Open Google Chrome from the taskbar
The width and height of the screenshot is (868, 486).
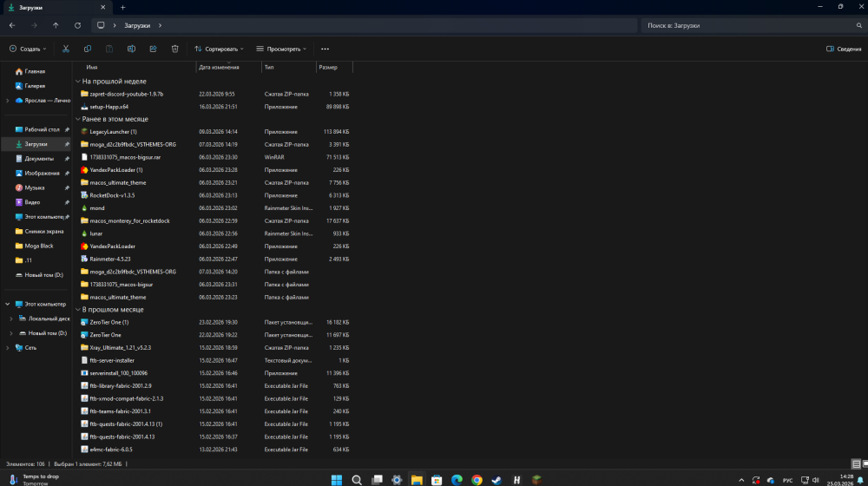pyautogui.click(x=477, y=479)
